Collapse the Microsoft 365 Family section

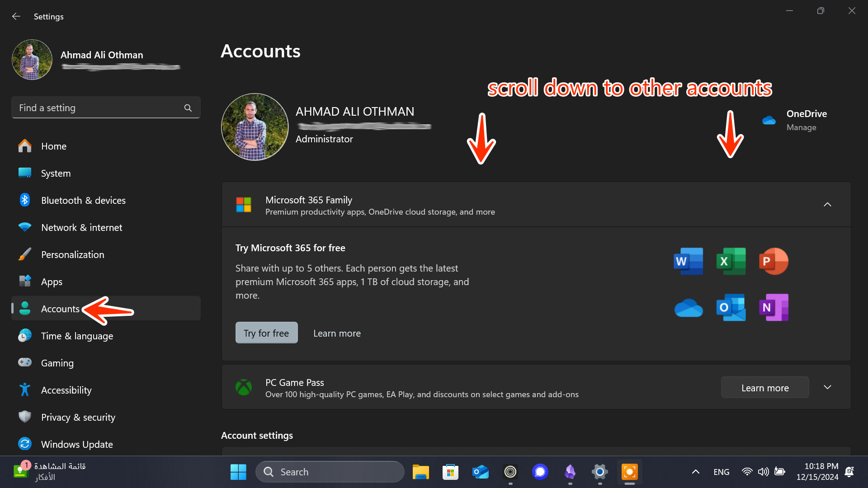point(827,205)
